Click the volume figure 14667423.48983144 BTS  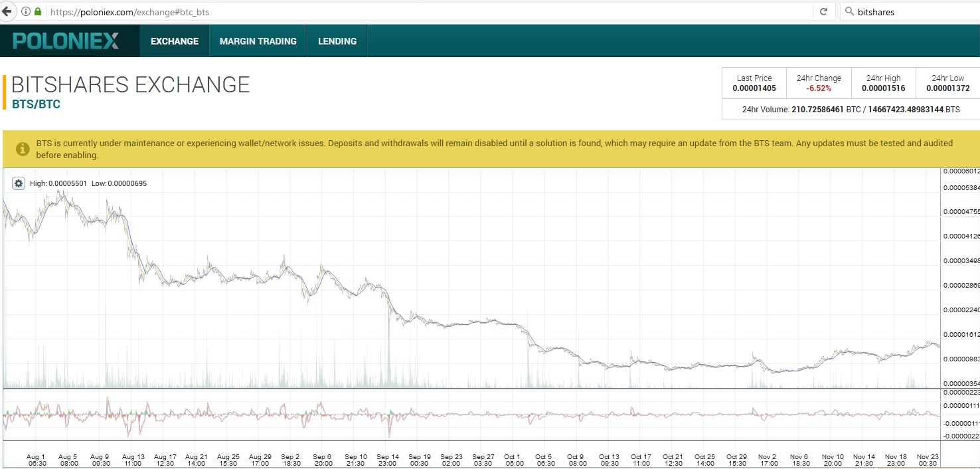click(914, 110)
